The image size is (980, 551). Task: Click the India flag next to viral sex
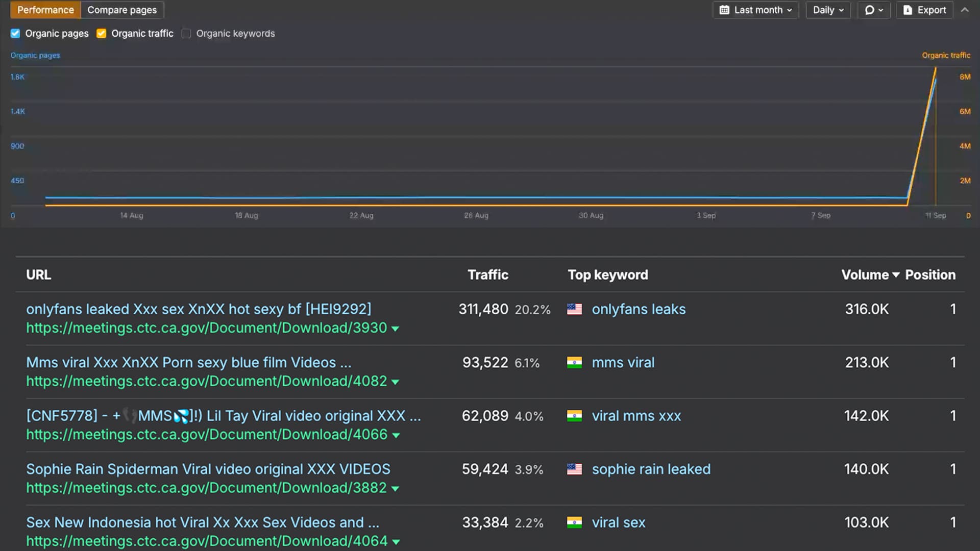pos(575,522)
